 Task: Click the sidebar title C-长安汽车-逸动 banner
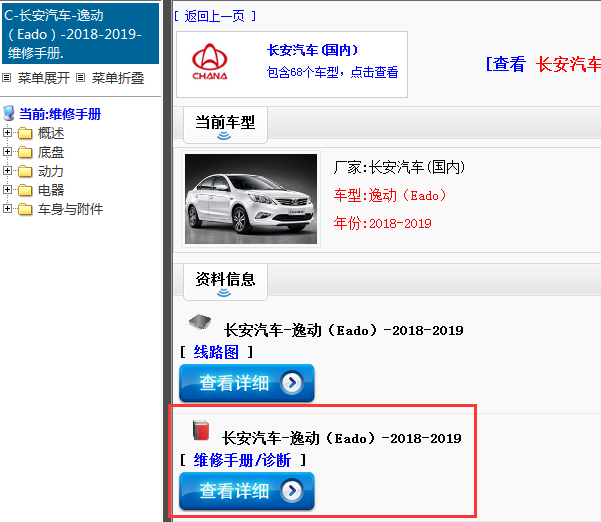point(80,33)
